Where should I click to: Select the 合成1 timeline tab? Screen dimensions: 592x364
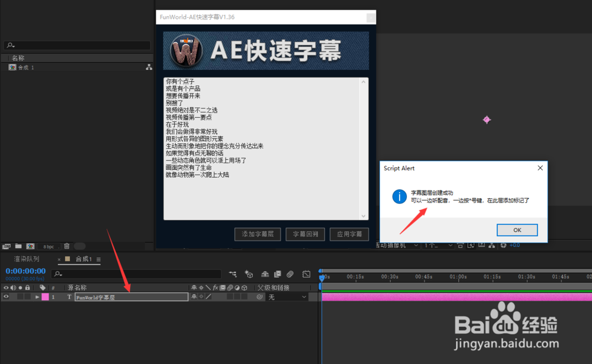pos(84,259)
